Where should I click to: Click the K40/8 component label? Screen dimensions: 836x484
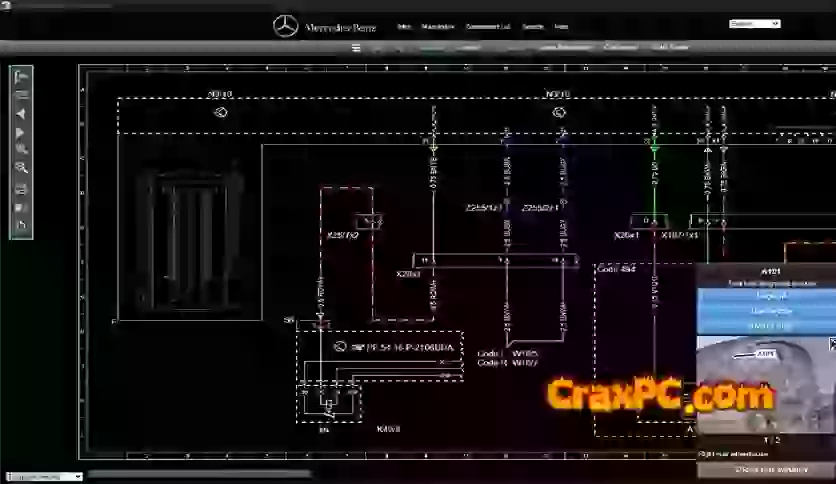click(388, 429)
